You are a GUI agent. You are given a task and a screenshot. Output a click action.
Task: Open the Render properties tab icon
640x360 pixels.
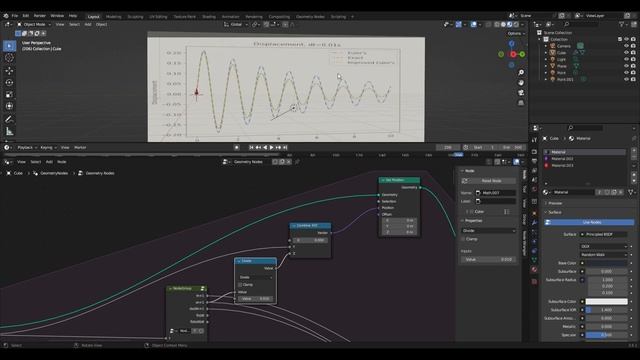coord(534,152)
